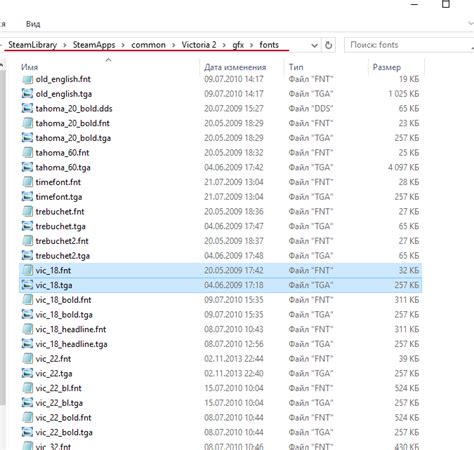
Task: Click the vic_22.tga image icon
Action: click(x=27, y=373)
